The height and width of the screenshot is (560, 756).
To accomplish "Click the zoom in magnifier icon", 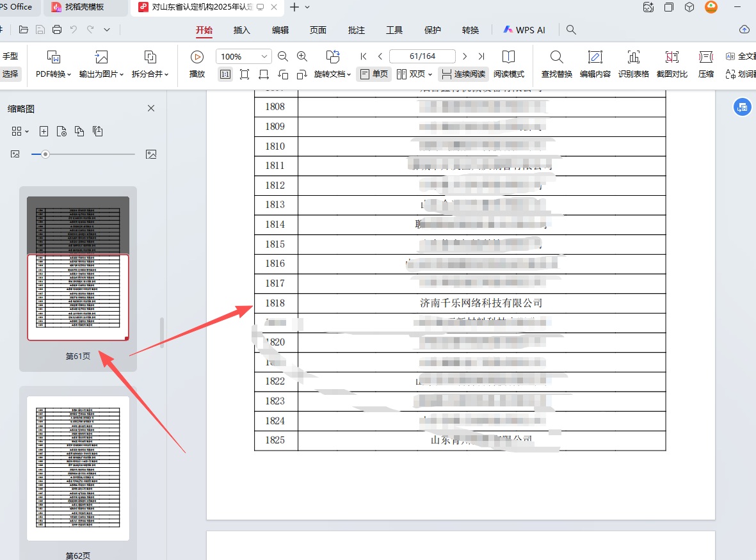I will pyautogui.click(x=302, y=56).
